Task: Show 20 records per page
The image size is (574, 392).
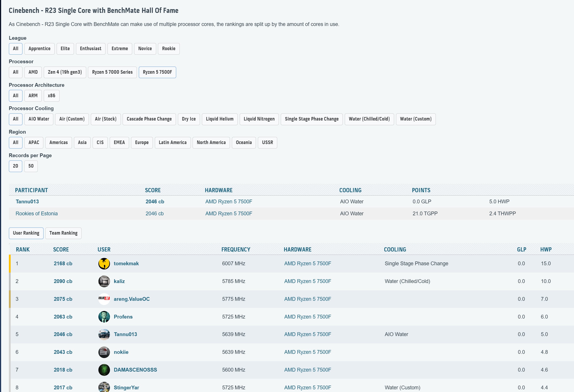Action: (16, 166)
